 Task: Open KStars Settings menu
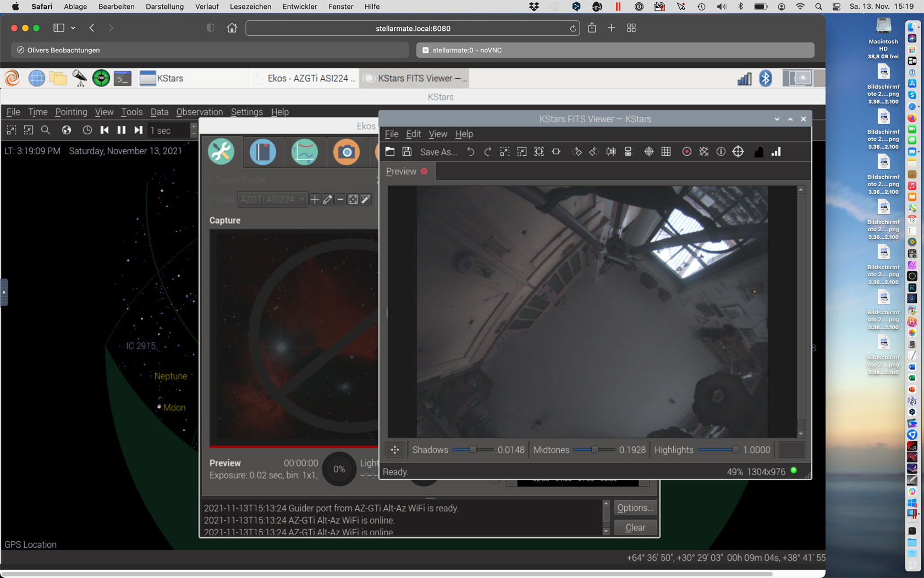point(247,112)
